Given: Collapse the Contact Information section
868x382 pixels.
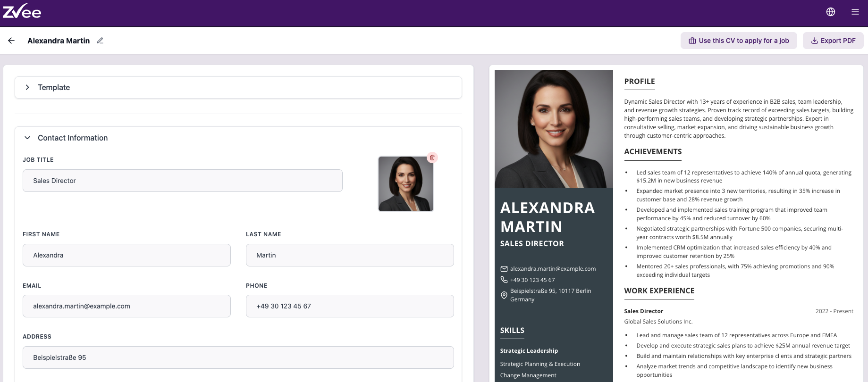Looking at the screenshot, I should coord(27,138).
